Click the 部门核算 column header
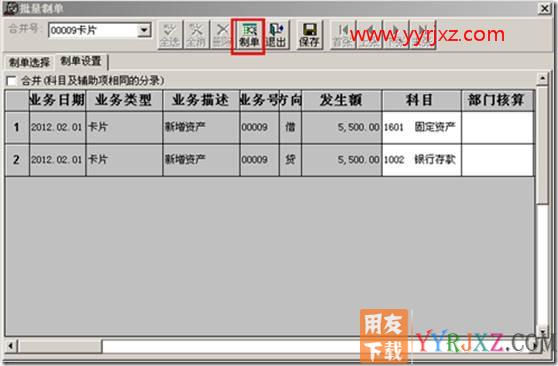Viewport: 558px width, 366px height. tap(497, 100)
